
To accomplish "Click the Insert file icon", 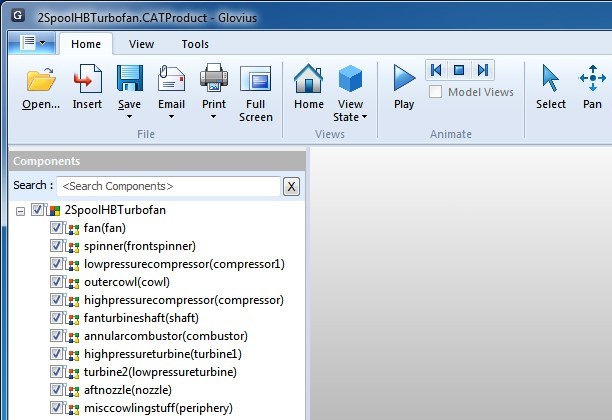I will 87,80.
